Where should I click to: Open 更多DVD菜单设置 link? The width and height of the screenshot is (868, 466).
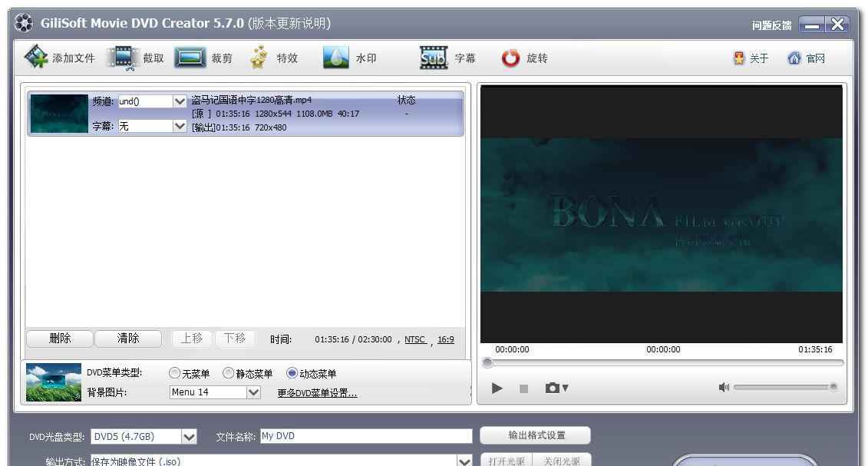click(317, 393)
